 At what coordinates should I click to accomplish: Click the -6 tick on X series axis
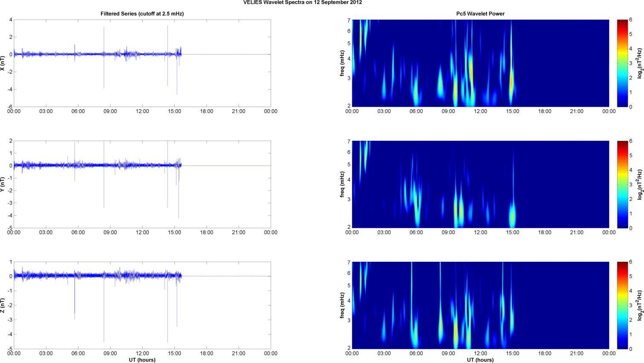tap(10, 107)
